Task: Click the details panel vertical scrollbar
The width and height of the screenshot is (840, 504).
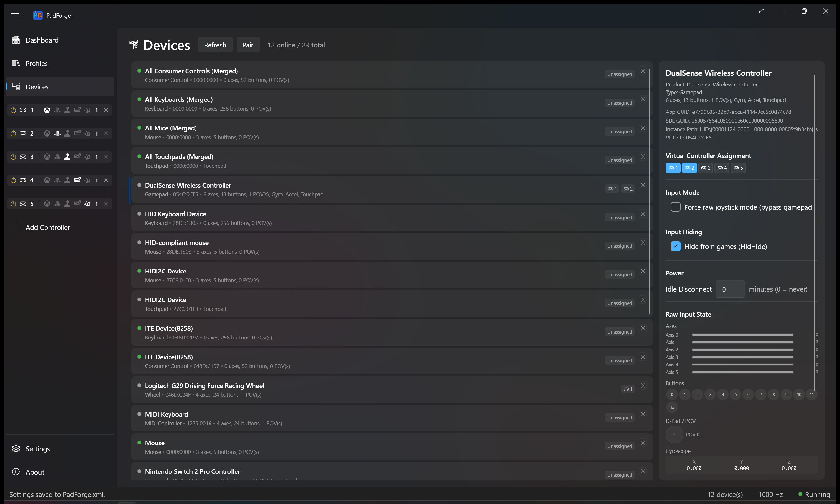Action: coord(815,232)
